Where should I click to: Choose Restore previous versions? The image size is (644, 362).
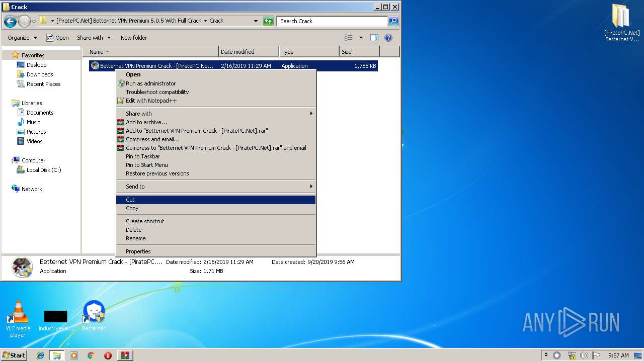coord(216,173)
